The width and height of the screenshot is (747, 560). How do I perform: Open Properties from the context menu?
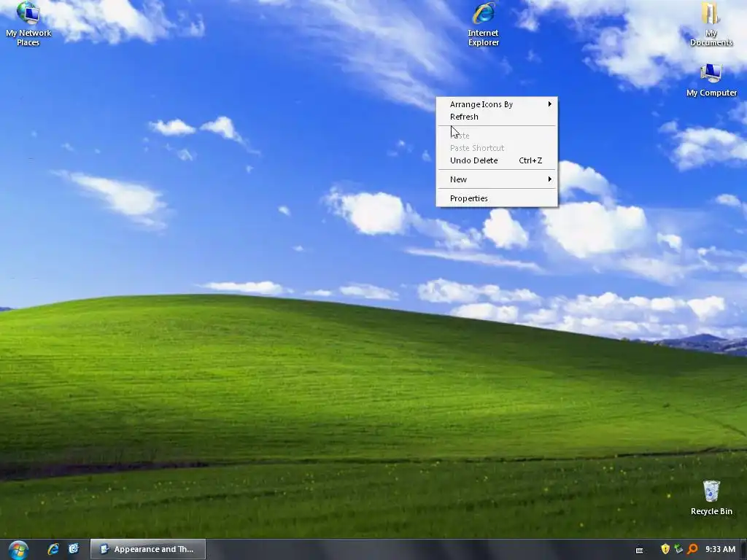497,198
